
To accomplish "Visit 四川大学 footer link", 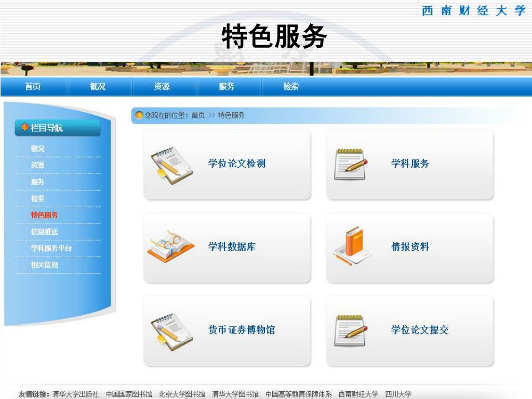I will [x=398, y=394].
